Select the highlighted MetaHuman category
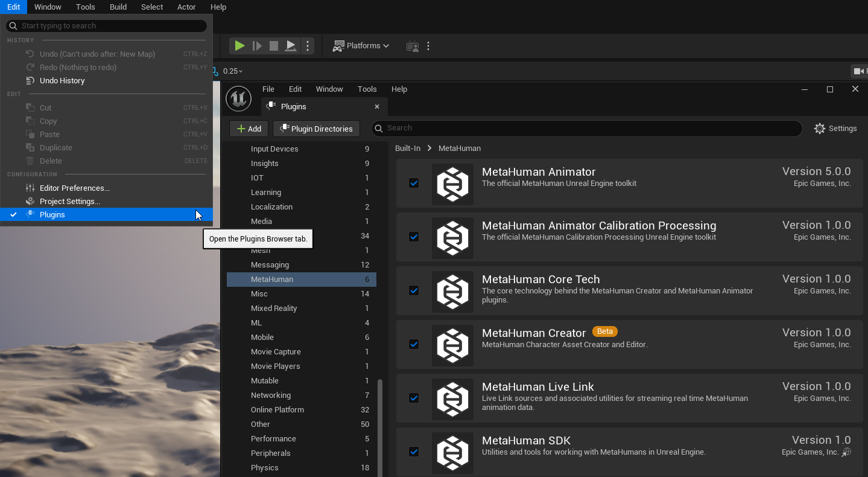Image resolution: width=868 pixels, height=477 pixels. 302,280
